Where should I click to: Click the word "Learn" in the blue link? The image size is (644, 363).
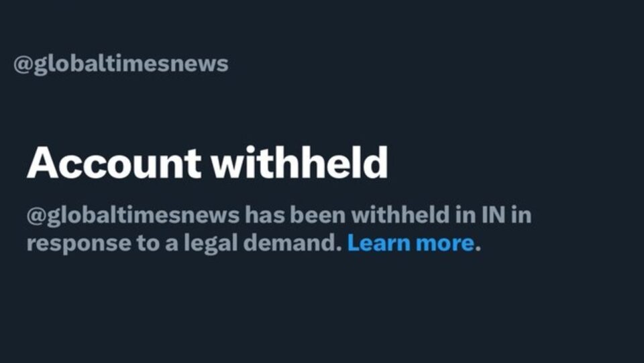378,243
